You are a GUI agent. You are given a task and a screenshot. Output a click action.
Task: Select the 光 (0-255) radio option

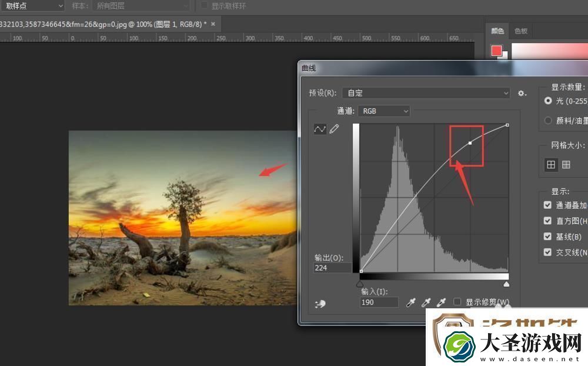click(x=548, y=101)
